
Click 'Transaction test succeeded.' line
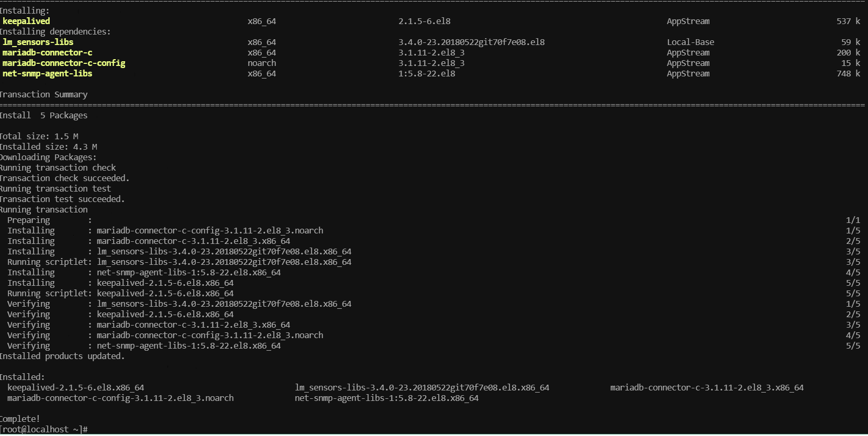(x=62, y=199)
